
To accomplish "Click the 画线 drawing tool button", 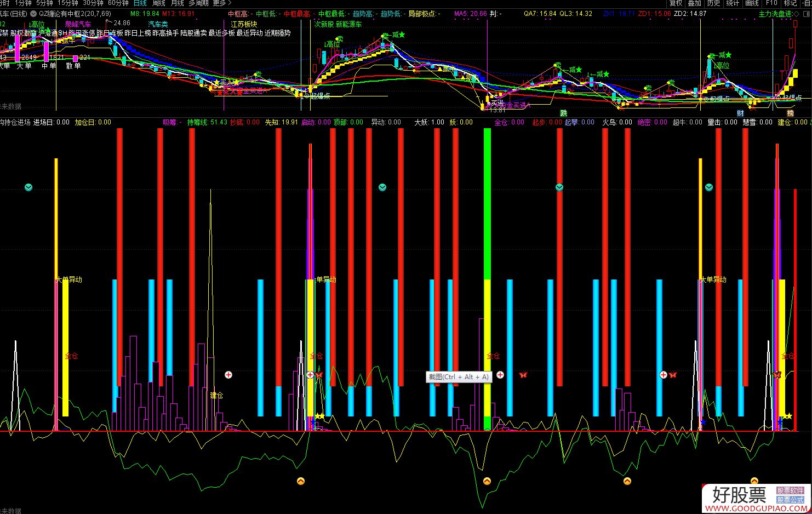I will tap(752, 3).
